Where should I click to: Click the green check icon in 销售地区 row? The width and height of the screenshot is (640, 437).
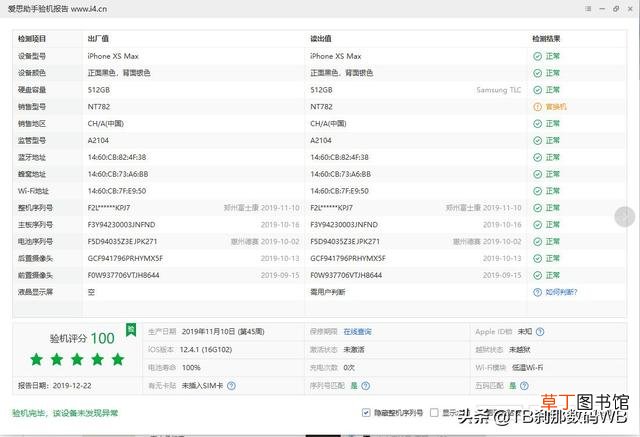point(538,124)
